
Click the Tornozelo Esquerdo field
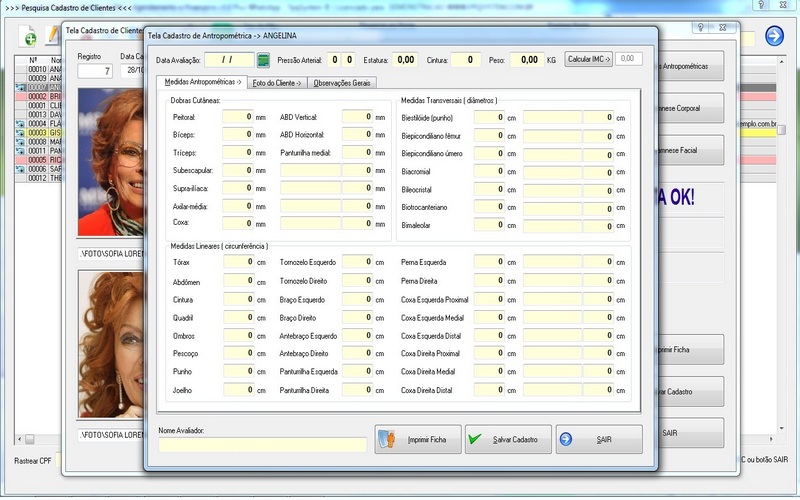coord(357,262)
